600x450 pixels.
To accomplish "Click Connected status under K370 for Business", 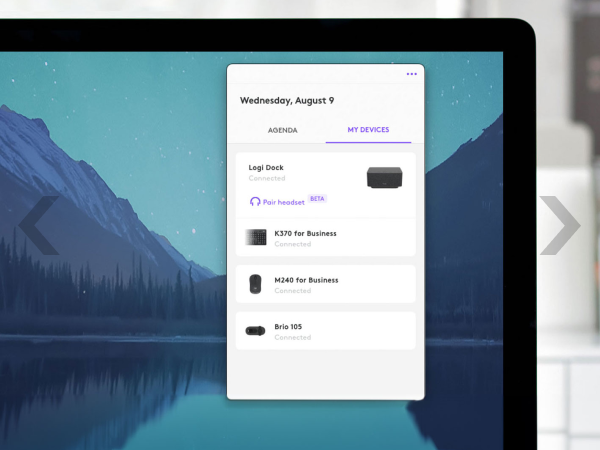I will [293, 244].
